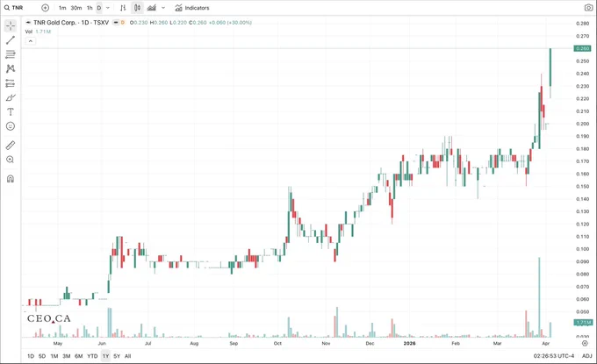Open timezone menu at 02:26:53 UTC-4
597x364 pixels.
click(x=554, y=356)
